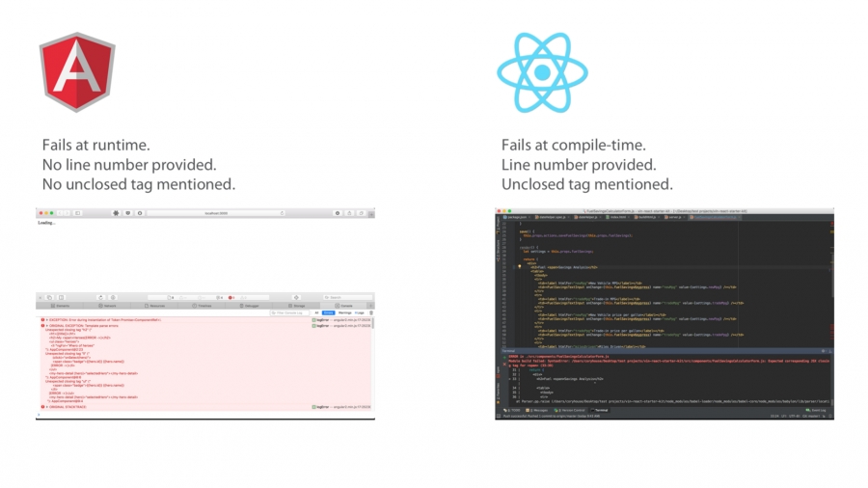Viewport: 868px width, 488px height.
Task: Switch to the Network tab in Web Inspector
Action: tap(107, 306)
